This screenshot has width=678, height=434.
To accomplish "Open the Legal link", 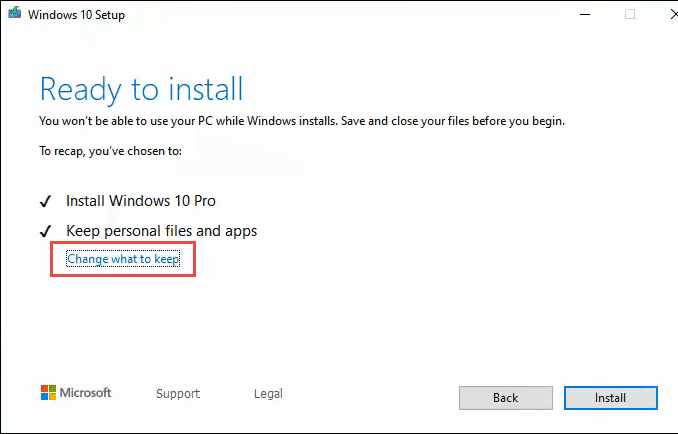I will (268, 394).
